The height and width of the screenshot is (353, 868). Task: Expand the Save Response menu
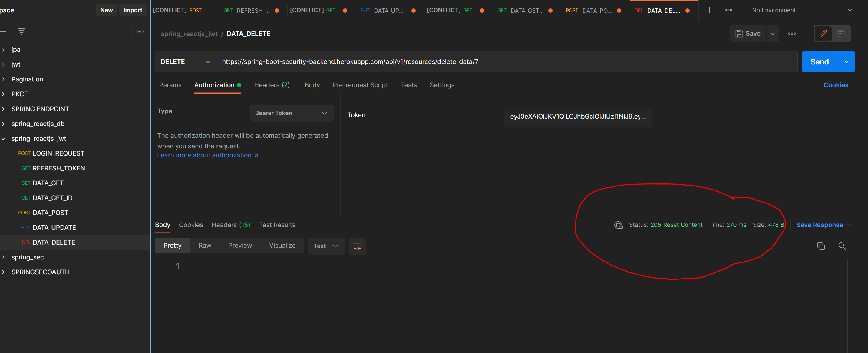point(824,225)
